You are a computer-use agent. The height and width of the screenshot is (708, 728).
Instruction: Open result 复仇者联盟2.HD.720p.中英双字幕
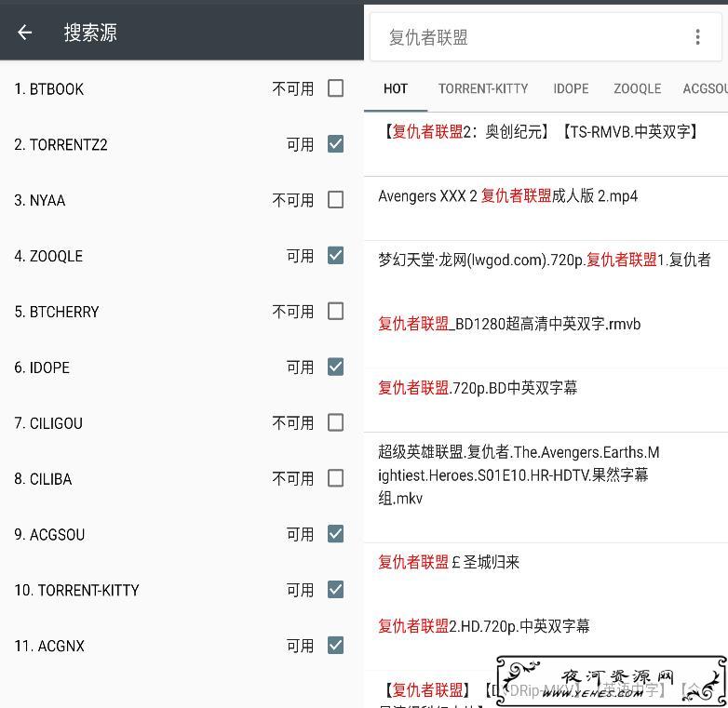pos(546,639)
